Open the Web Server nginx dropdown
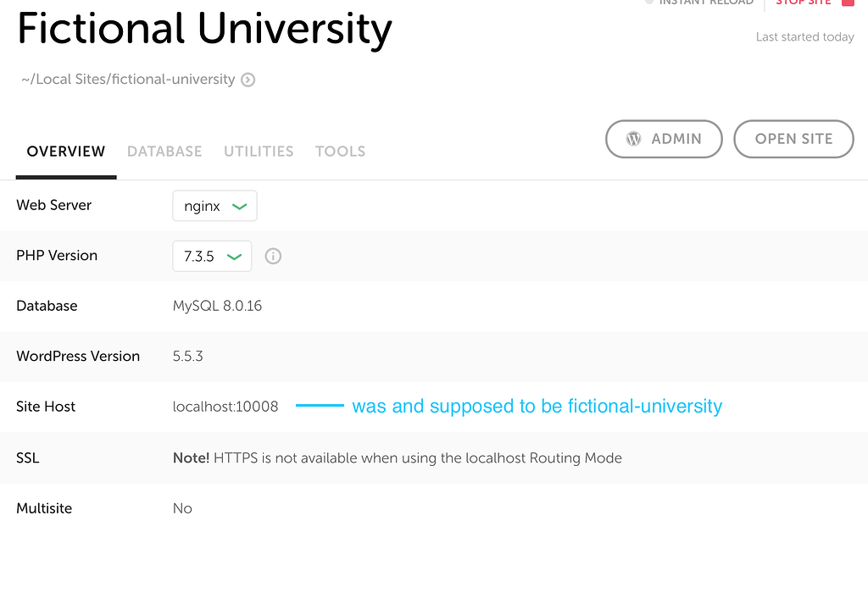The width and height of the screenshot is (868, 593). coord(214,206)
